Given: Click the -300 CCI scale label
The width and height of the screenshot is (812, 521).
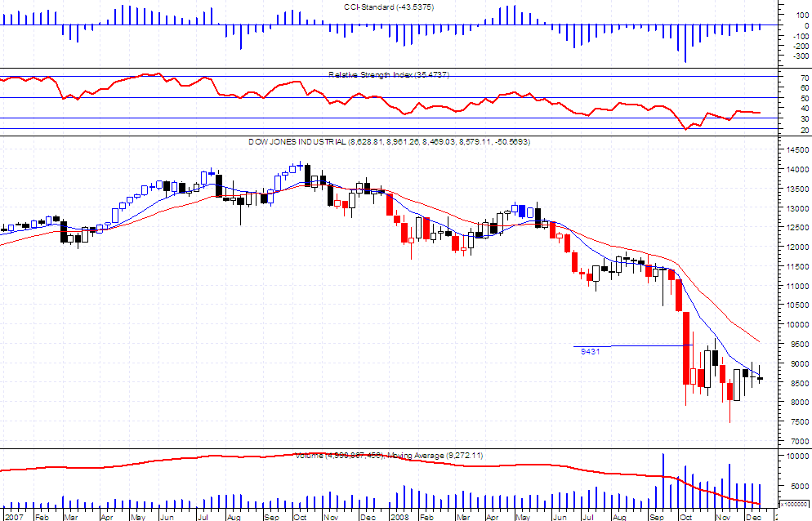Looking at the screenshot, I should pos(801,56).
